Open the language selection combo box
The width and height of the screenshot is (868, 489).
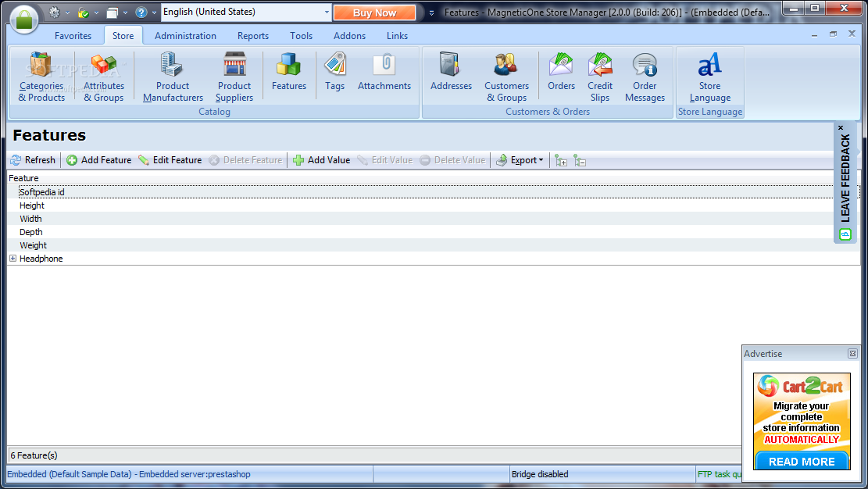pyautogui.click(x=246, y=12)
